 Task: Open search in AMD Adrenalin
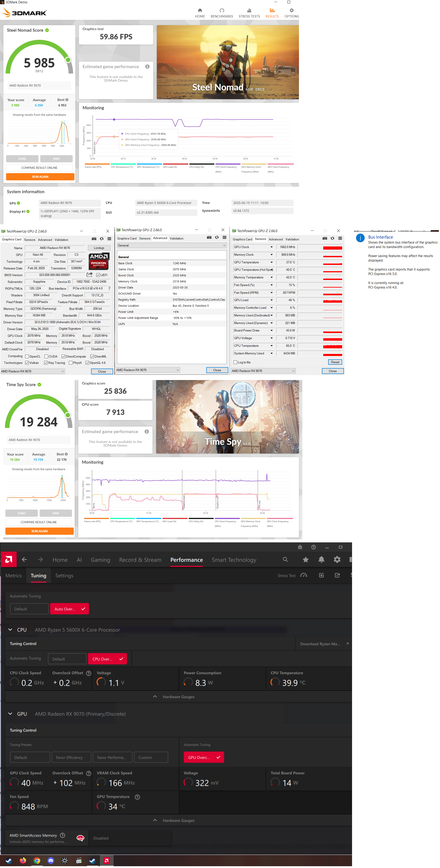[285, 560]
